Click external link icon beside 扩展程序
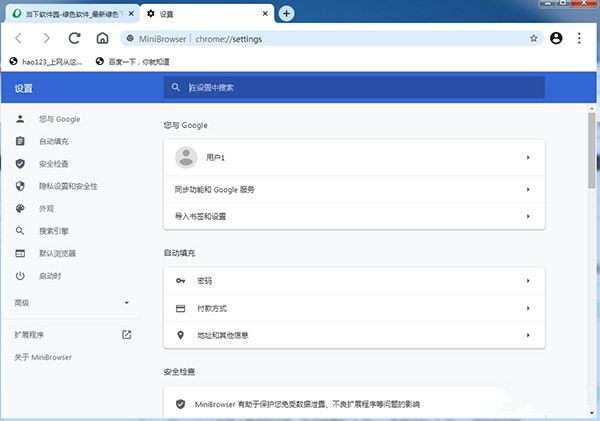Viewport: 600px width, 421px height. coord(126,334)
